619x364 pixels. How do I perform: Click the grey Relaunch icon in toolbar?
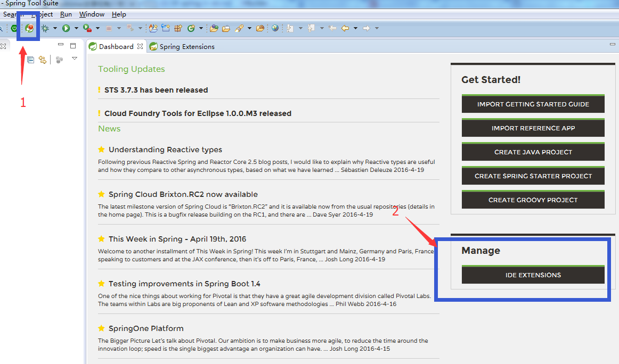coord(130,28)
